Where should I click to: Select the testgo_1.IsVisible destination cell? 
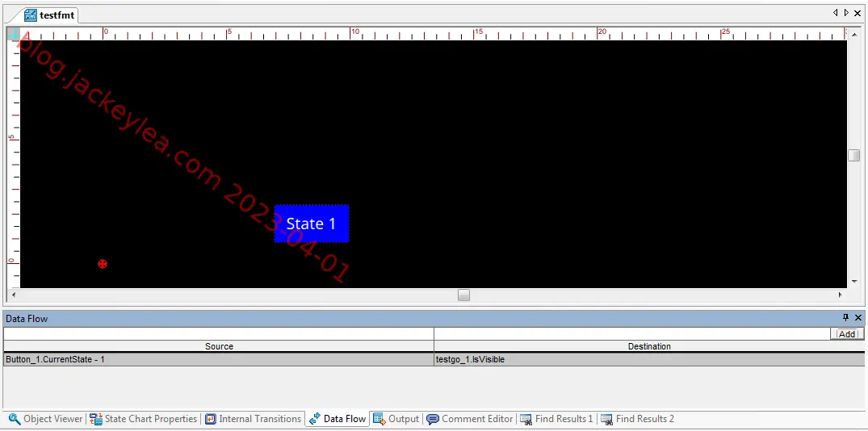(649, 360)
